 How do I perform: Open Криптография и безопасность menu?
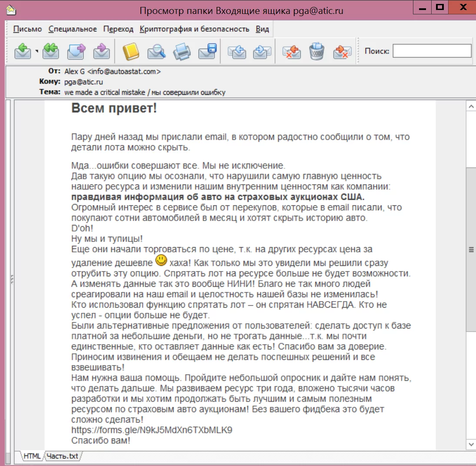(194, 29)
